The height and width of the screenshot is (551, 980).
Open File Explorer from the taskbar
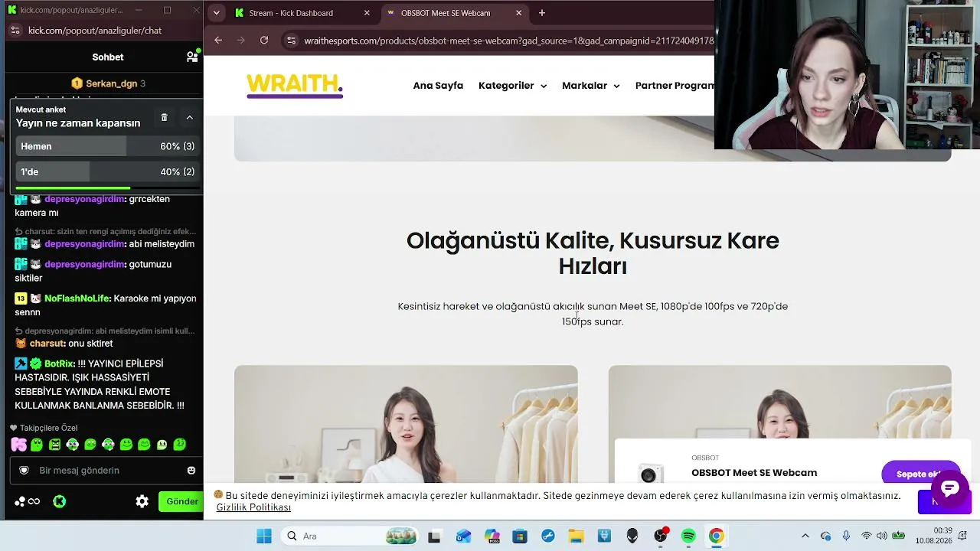point(576,536)
